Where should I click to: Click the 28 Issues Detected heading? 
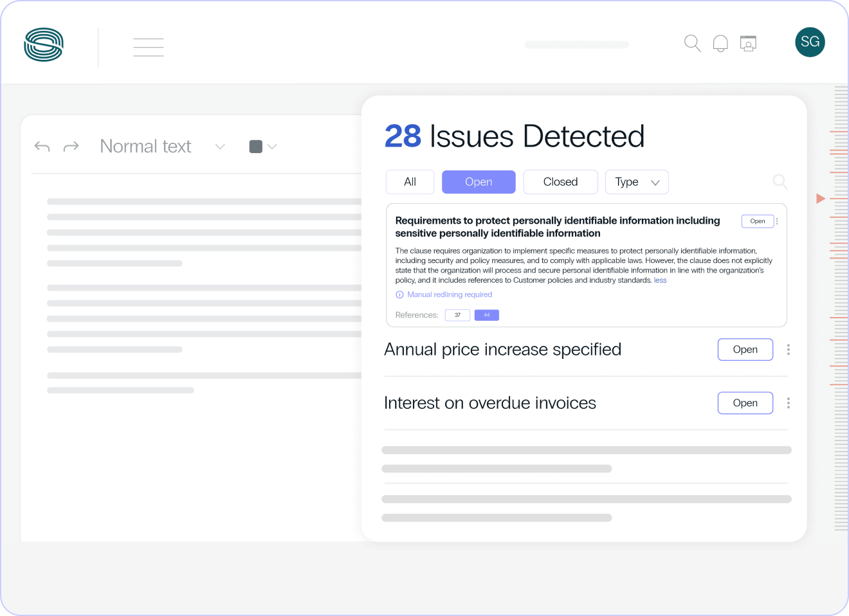(515, 136)
